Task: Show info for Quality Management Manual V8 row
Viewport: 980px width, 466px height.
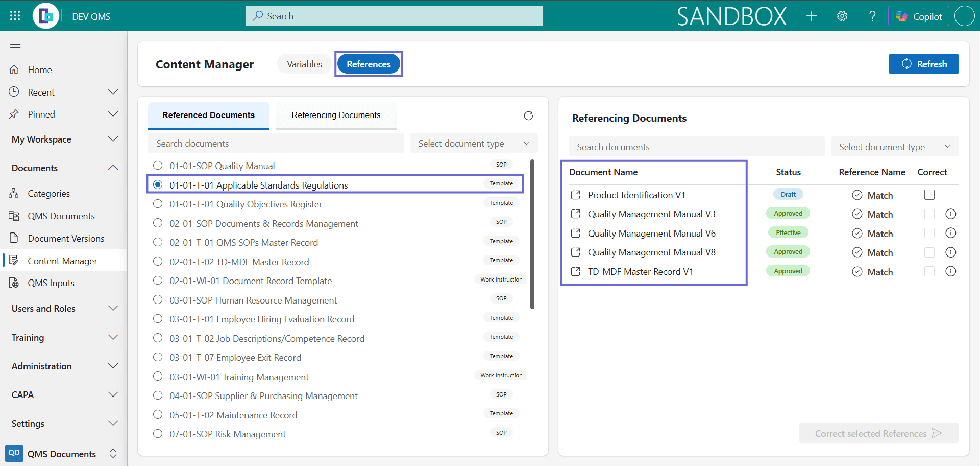Action: [950, 252]
